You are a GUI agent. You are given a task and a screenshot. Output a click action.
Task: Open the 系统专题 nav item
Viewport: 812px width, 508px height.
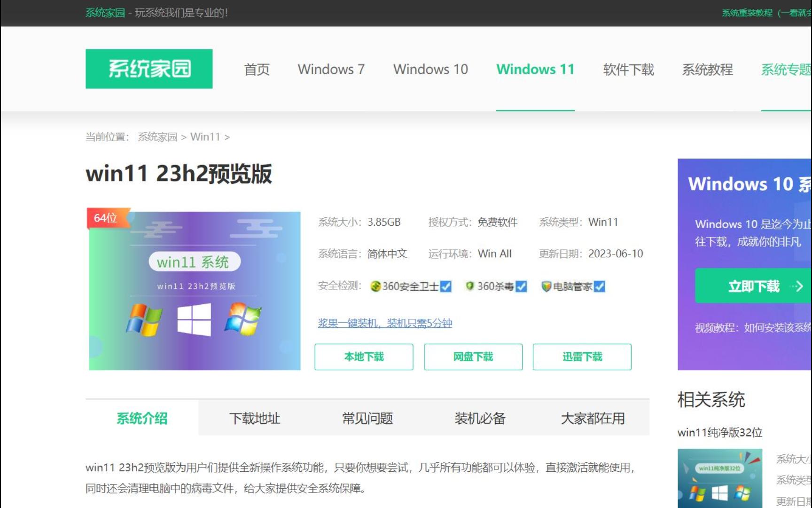pos(786,70)
